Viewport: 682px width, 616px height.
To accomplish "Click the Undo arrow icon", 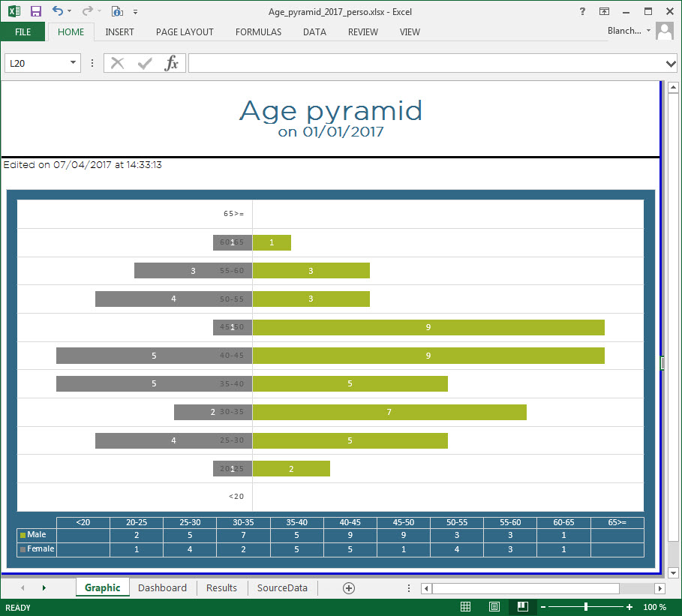I will 58,11.
